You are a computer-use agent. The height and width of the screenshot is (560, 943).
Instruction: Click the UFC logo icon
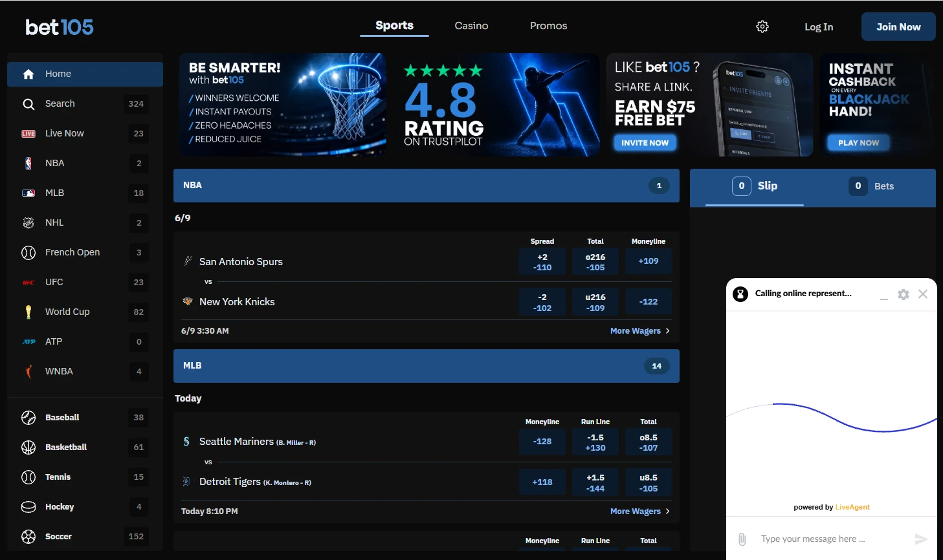(28, 283)
